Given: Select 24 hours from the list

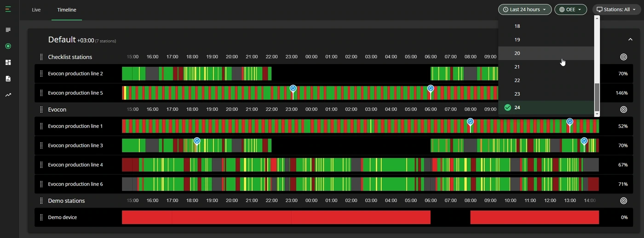Looking at the screenshot, I should pyautogui.click(x=546, y=107).
